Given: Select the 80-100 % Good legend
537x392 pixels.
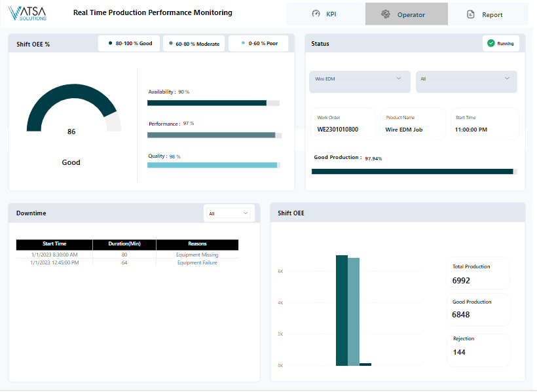Looking at the screenshot, I should coord(129,43).
